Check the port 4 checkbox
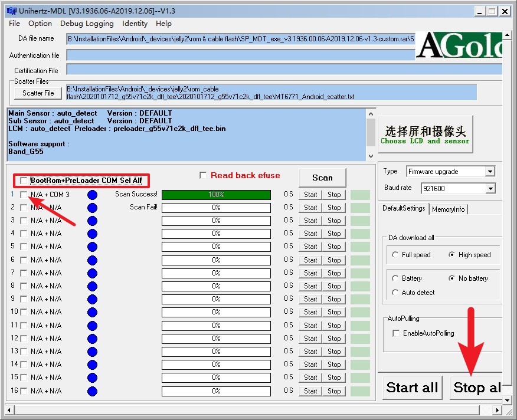 [x=24, y=234]
